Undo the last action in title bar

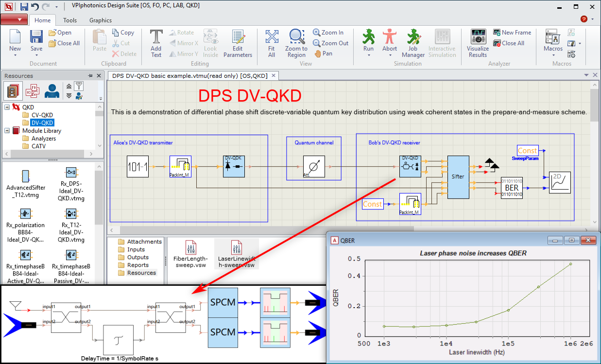[x=35, y=6]
